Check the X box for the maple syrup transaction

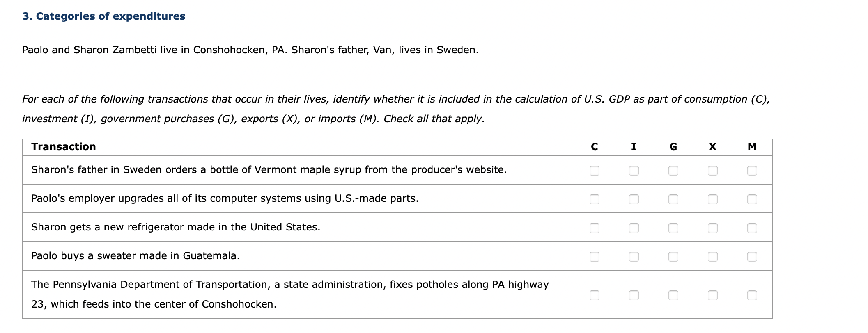pos(713,171)
